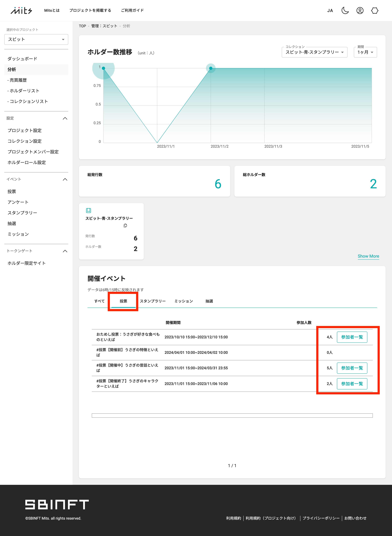Click the SBINFT footer logo

[57, 505]
